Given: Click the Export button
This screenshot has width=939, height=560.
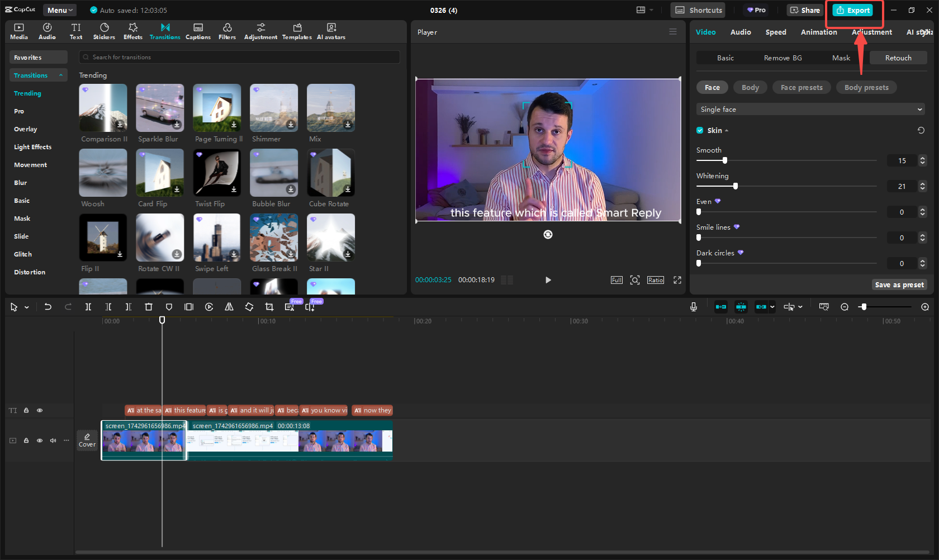Looking at the screenshot, I should pyautogui.click(x=853, y=10).
